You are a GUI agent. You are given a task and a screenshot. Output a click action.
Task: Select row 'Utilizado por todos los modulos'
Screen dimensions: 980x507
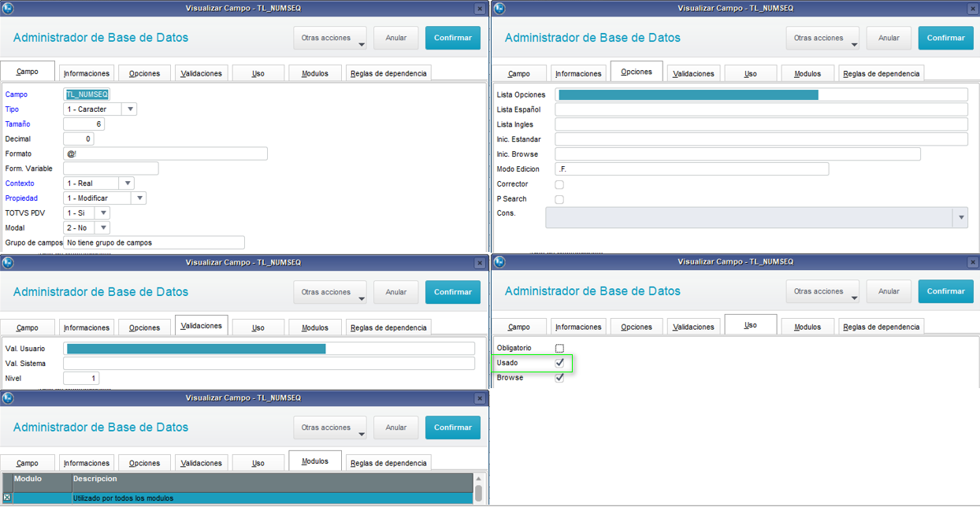click(x=237, y=498)
